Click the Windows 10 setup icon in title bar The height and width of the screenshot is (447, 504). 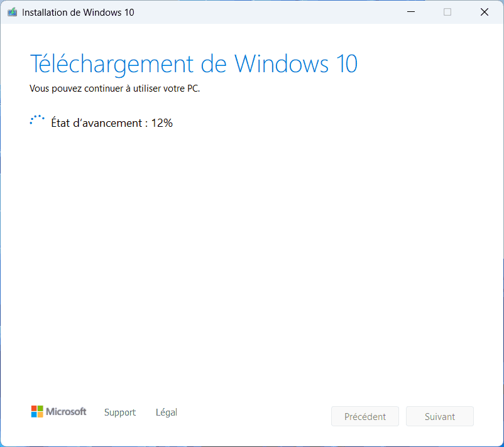12,12
